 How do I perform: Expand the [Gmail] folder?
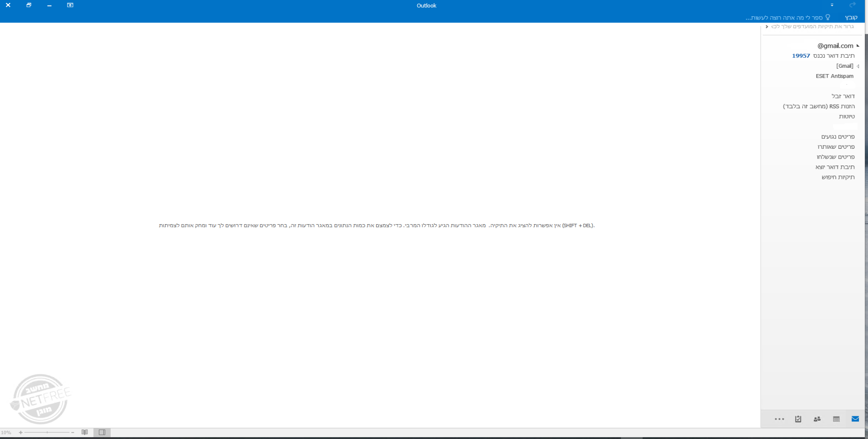pos(858,66)
